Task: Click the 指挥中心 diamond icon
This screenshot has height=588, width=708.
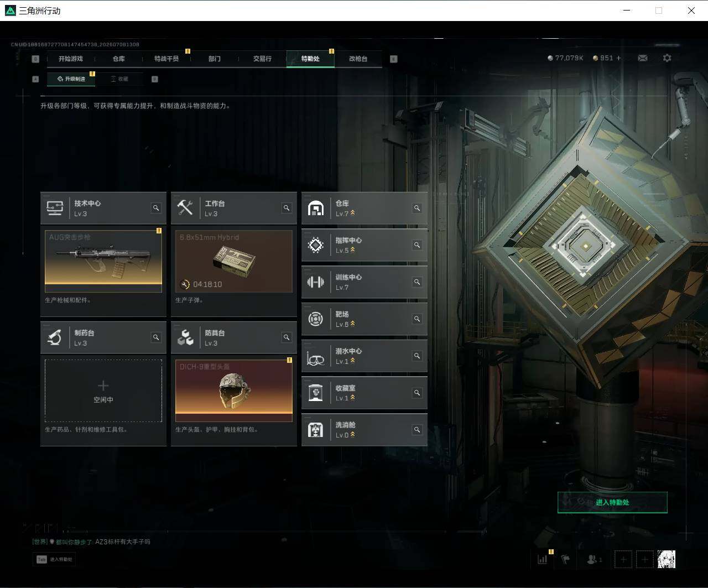Action: (x=315, y=245)
